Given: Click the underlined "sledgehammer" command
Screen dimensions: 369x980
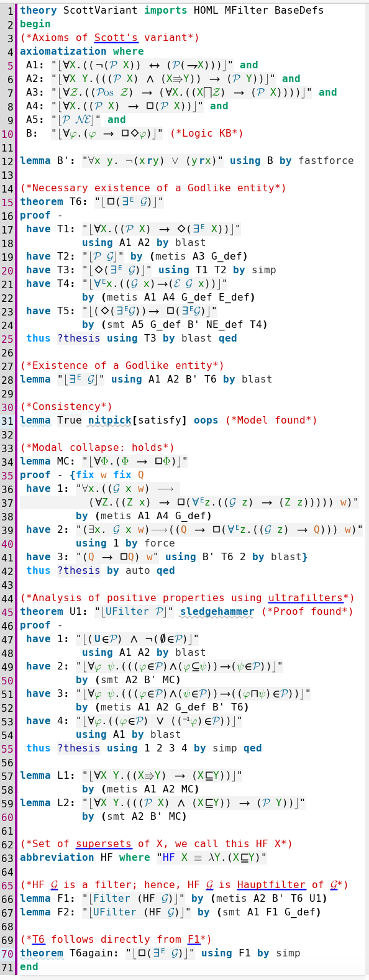Looking at the screenshot, I should click(217, 612).
